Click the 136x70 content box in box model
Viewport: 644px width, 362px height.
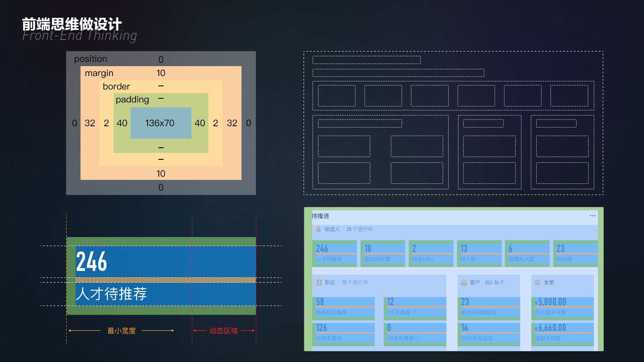click(161, 123)
